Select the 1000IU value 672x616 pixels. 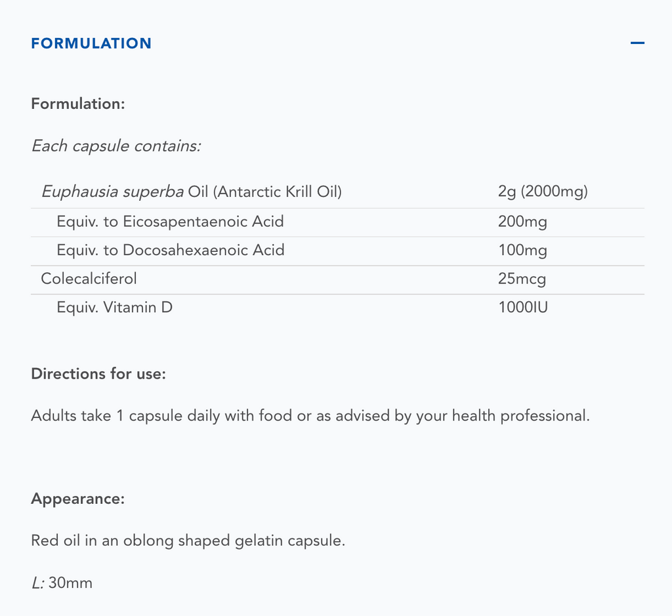[x=523, y=307]
